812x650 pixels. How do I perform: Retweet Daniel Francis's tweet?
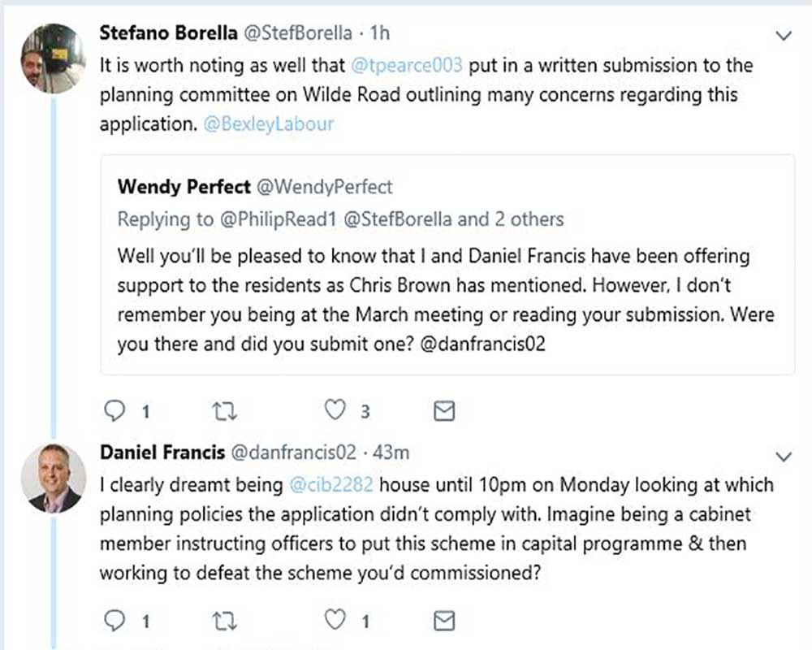[x=223, y=622]
